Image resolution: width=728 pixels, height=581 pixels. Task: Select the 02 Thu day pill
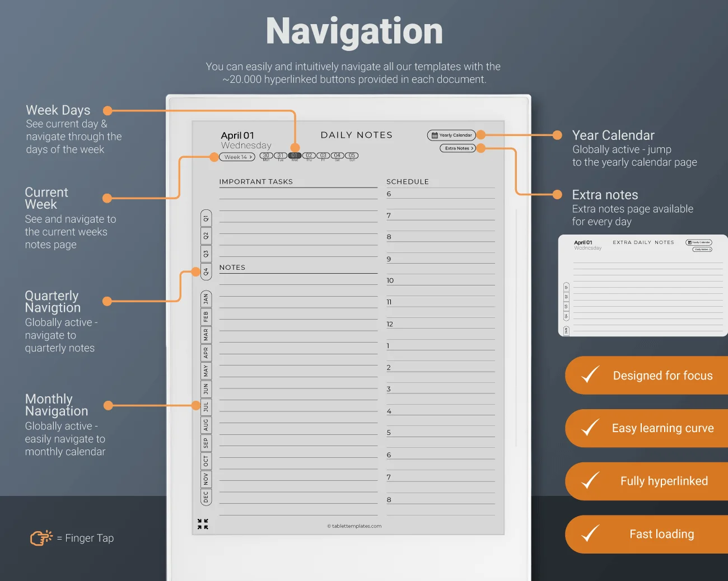309,156
